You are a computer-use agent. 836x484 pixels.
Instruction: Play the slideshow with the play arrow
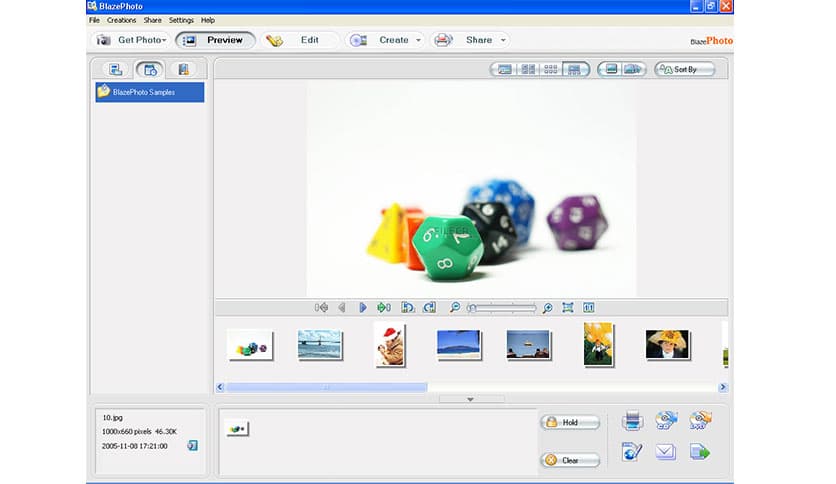coord(363,308)
